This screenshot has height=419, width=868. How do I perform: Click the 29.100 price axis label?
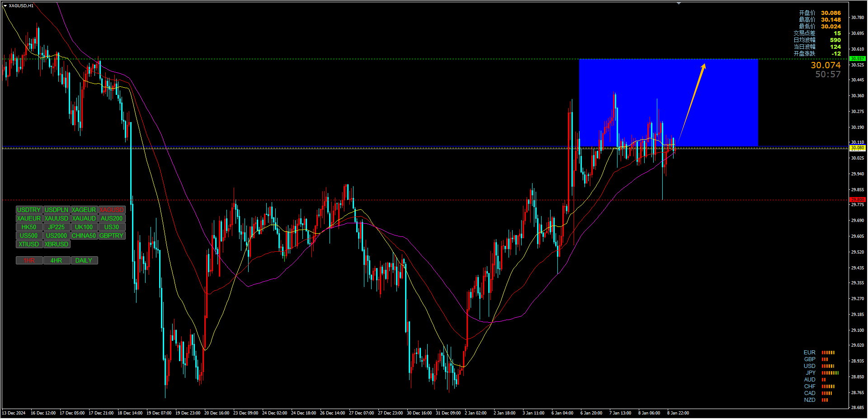pyautogui.click(x=858, y=330)
